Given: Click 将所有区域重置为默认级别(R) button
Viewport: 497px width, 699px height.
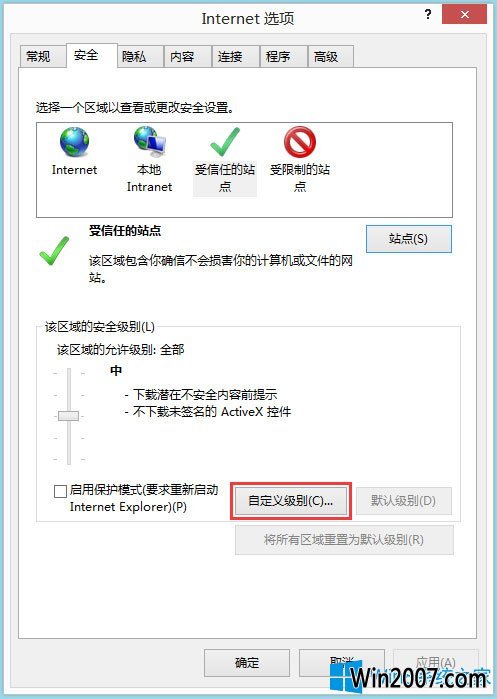Looking at the screenshot, I should point(344,540).
